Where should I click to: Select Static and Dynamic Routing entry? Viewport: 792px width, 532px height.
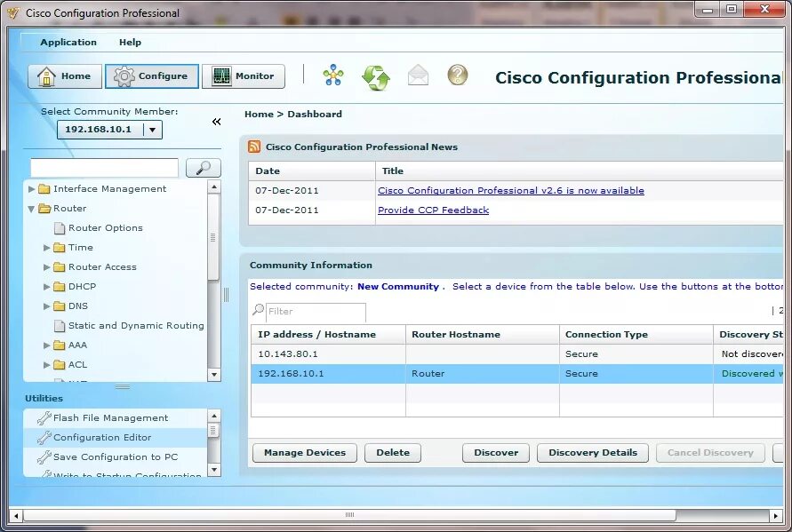136,326
